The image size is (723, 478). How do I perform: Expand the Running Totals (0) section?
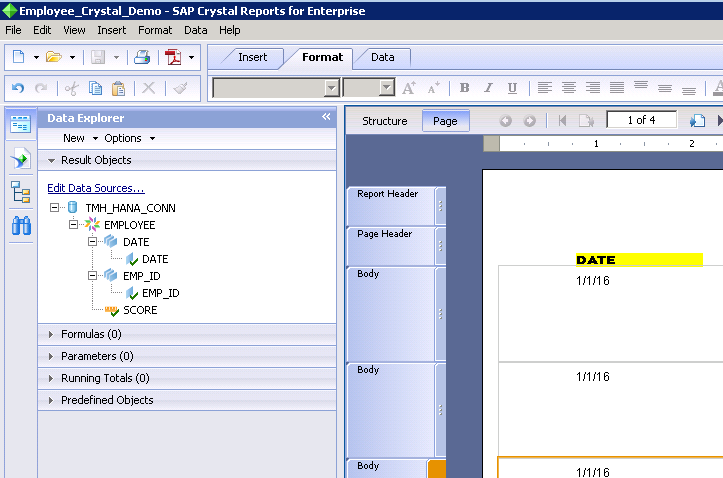(51, 378)
